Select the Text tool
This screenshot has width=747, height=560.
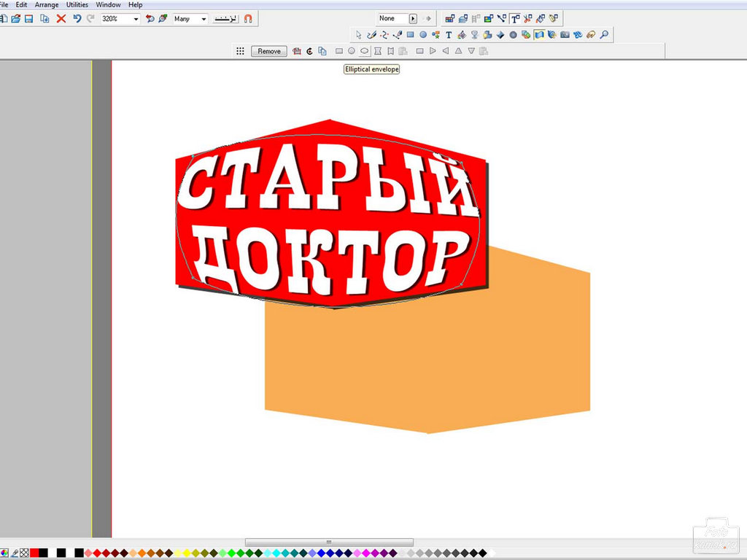(449, 34)
